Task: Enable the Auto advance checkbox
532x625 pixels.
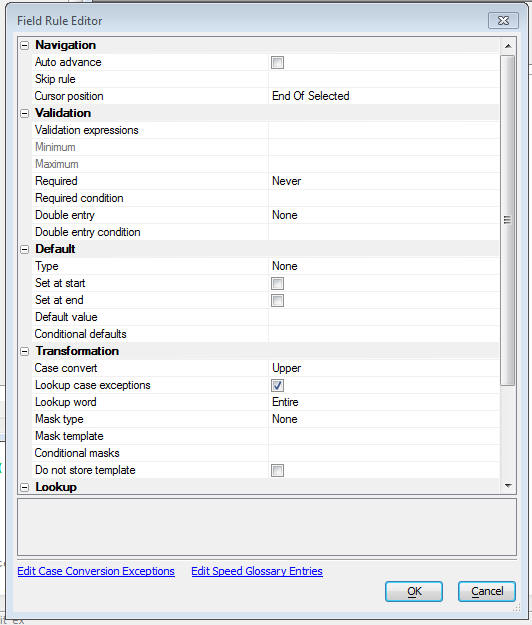Action: [x=277, y=63]
